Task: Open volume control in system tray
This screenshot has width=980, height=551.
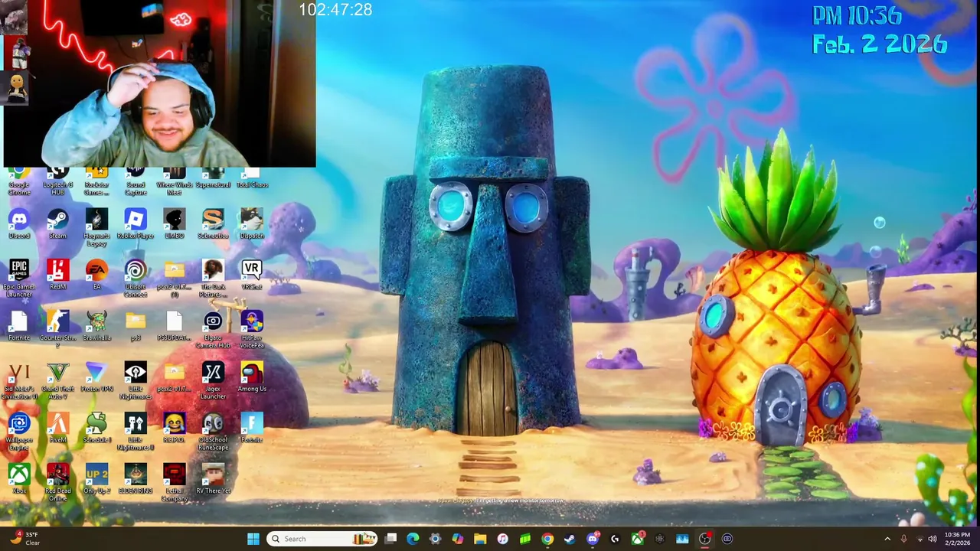Action: pos(932,539)
